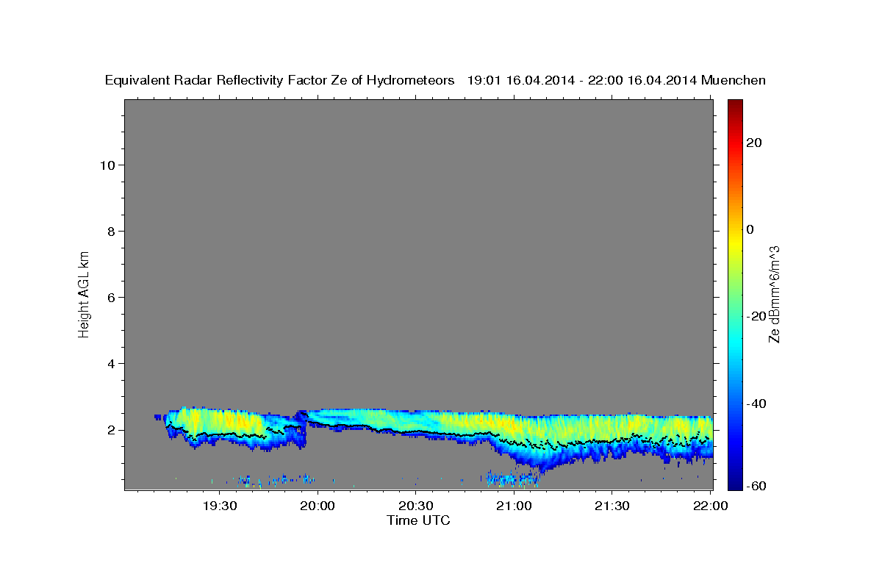Click the colorbar tick value '0'
This screenshot has width=882, height=588.
pos(750,229)
